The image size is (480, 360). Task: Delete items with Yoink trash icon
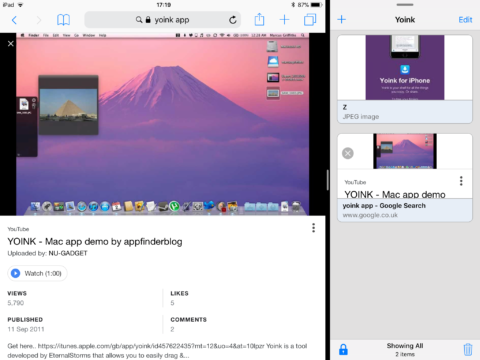click(x=468, y=349)
